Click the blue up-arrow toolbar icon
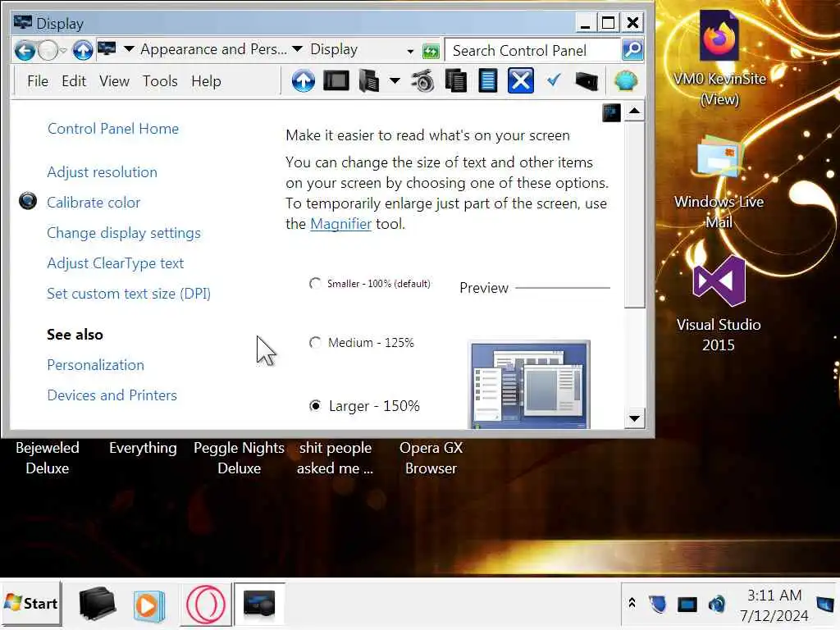This screenshot has height=630, width=840. point(304,81)
